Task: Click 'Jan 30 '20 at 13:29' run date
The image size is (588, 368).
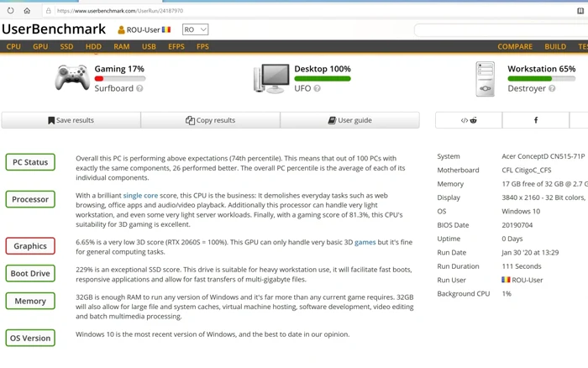Action: 530,252
